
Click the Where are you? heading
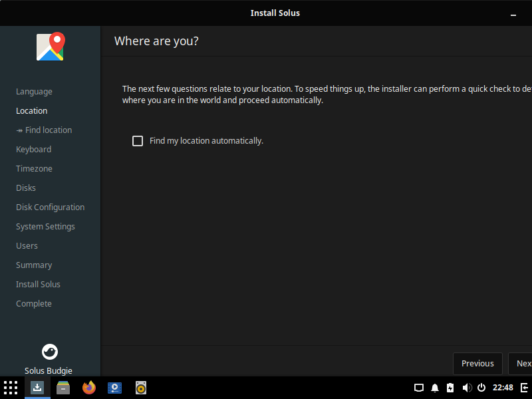coord(156,41)
